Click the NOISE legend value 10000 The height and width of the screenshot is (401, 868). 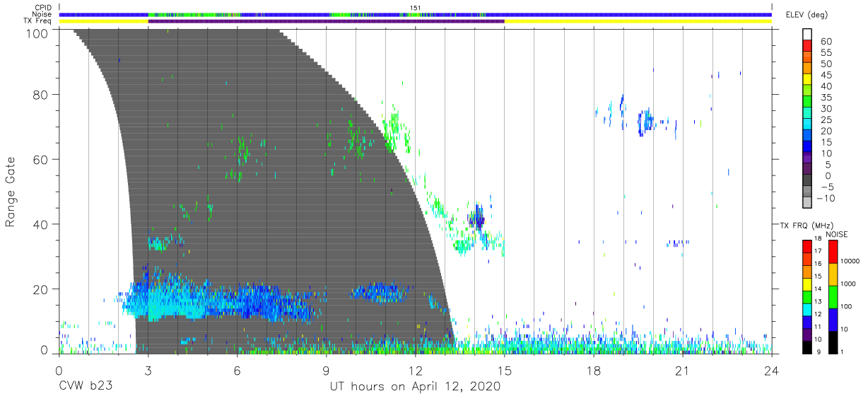(x=850, y=262)
